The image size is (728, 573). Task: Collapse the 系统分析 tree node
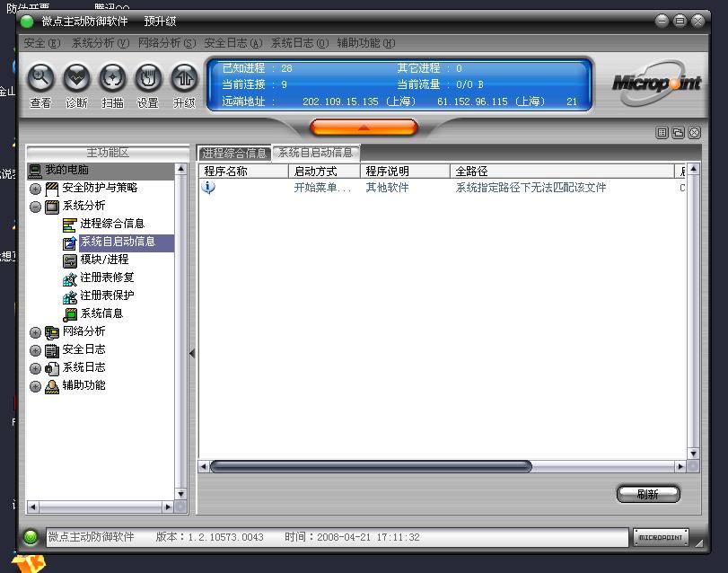(x=35, y=207)
